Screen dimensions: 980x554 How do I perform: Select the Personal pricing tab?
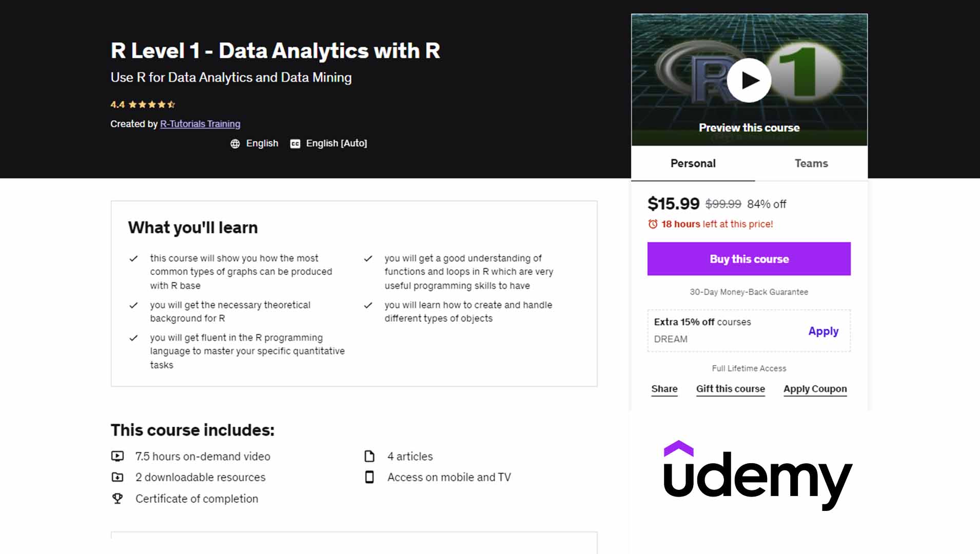pos(692,163)
